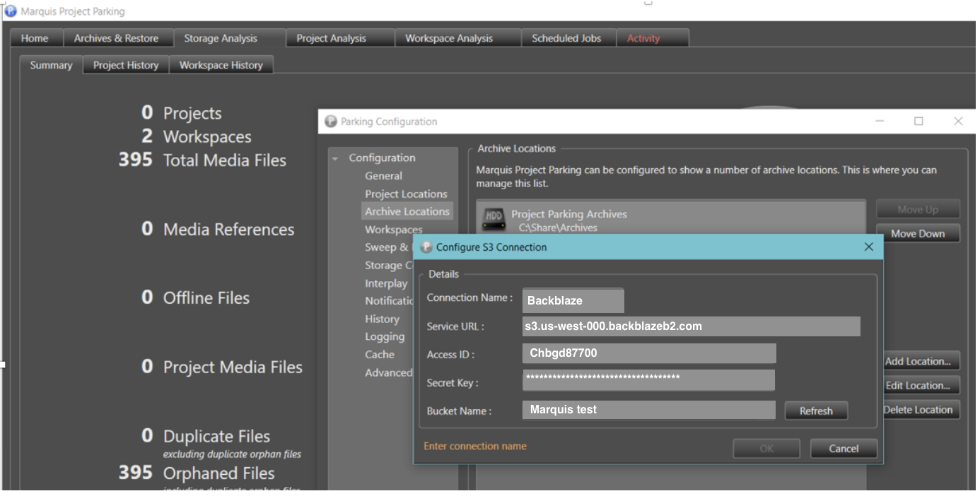Switch to Archives & Restore tab
Image resolution: width=980 pixels, height=496 pixels.
(116, 38)
